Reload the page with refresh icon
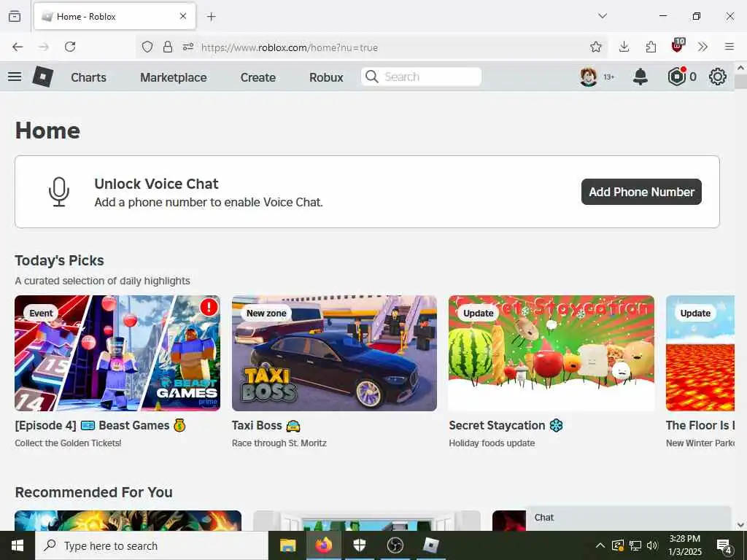The image size is (747, 560). tap(70, 47)
